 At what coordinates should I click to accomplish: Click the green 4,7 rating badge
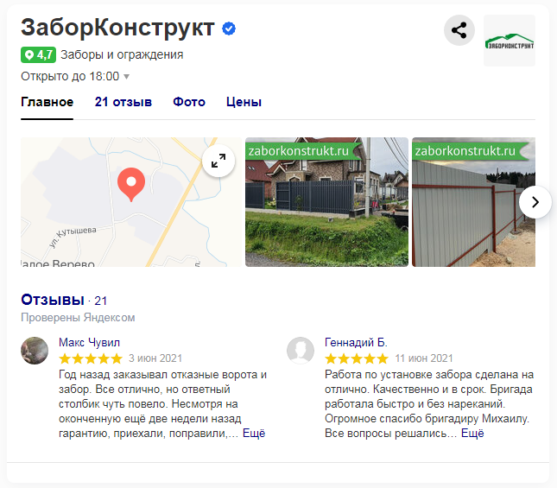point(38,55)
